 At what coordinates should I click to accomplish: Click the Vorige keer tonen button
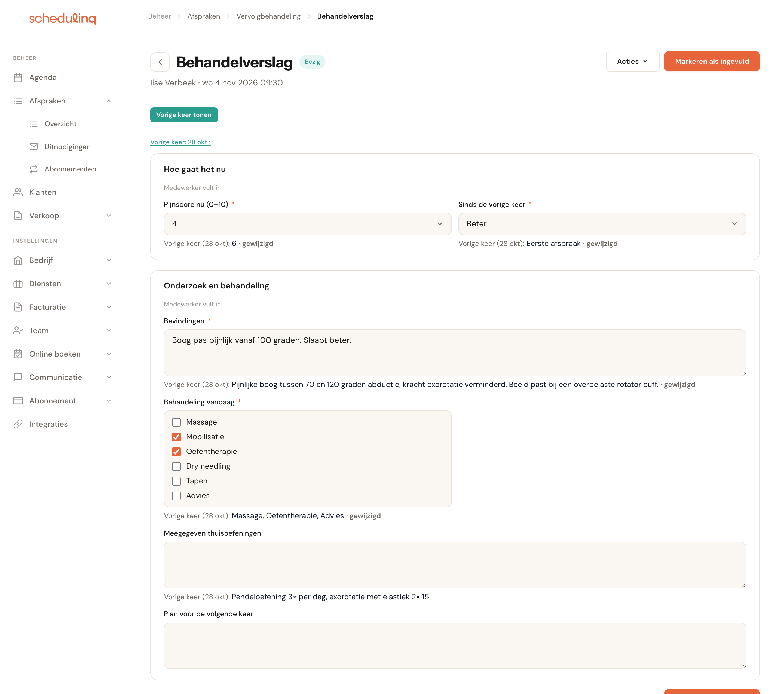(x=184, y=115)
